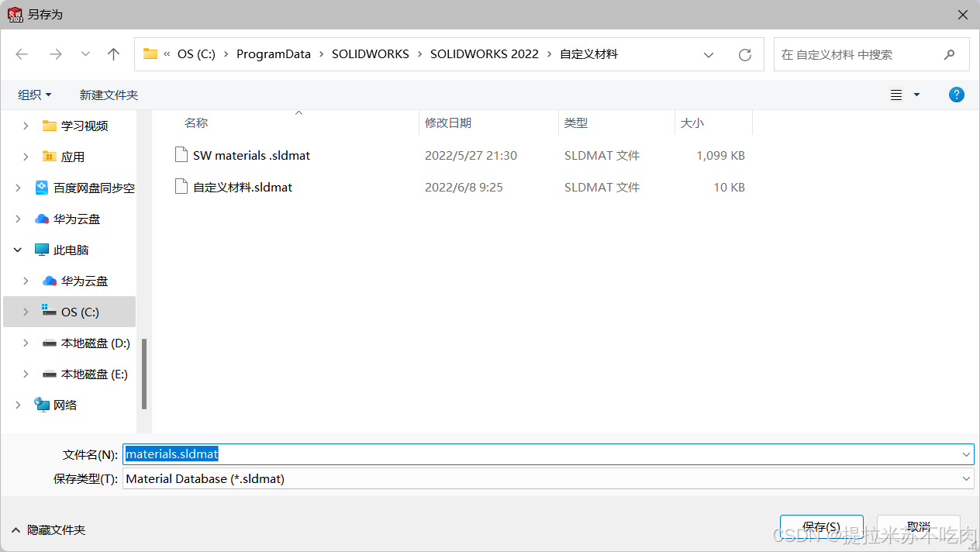This screenshot has width=980, height=552.
Task: Expand 学习视频 folder in tree
Action: pos(26,126)
